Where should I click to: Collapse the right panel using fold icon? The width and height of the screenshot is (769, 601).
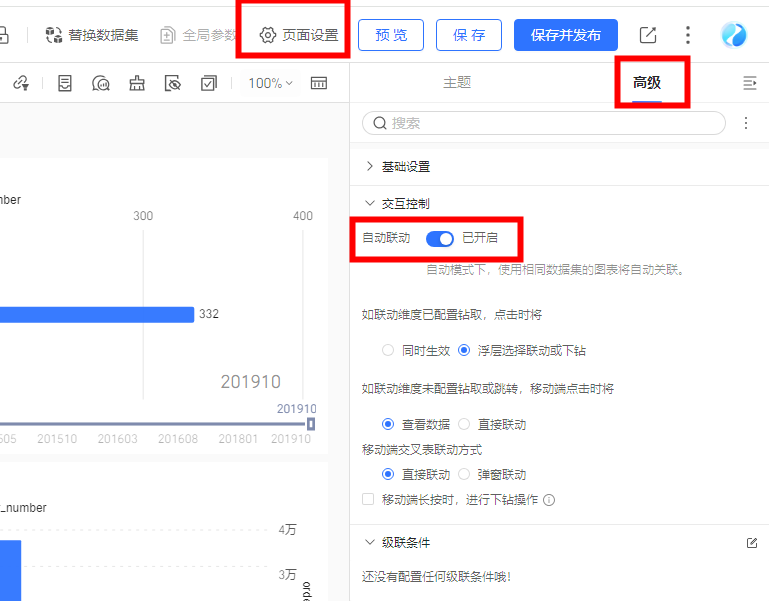click(x=749, y=83)
